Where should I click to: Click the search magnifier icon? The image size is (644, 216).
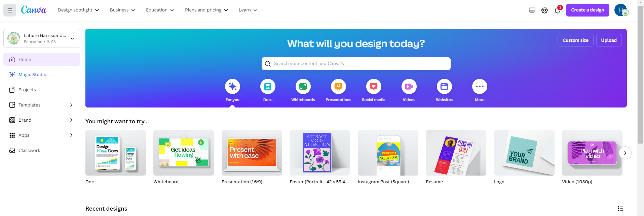(268, 64)
